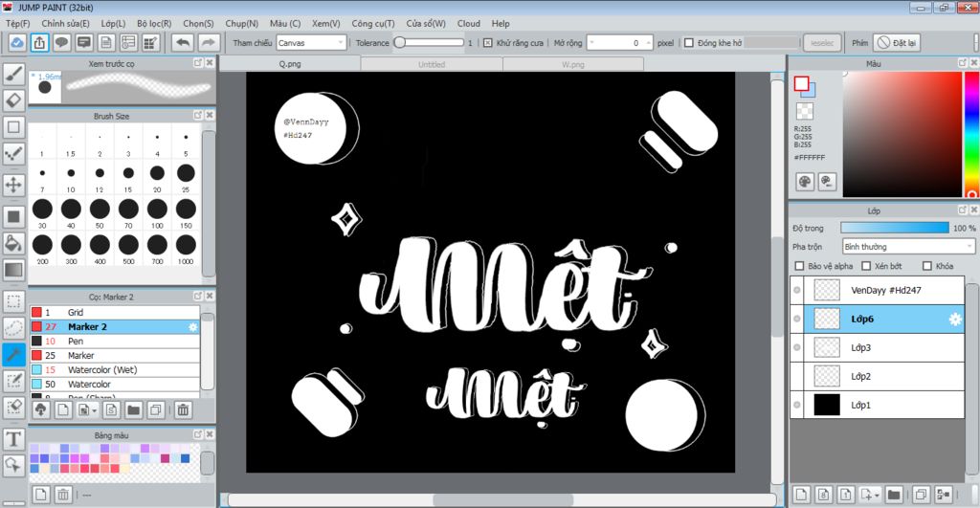Enable Đóng khe hở checkbox
This screenshot has height=508, width=980.
tap(689, 43)
